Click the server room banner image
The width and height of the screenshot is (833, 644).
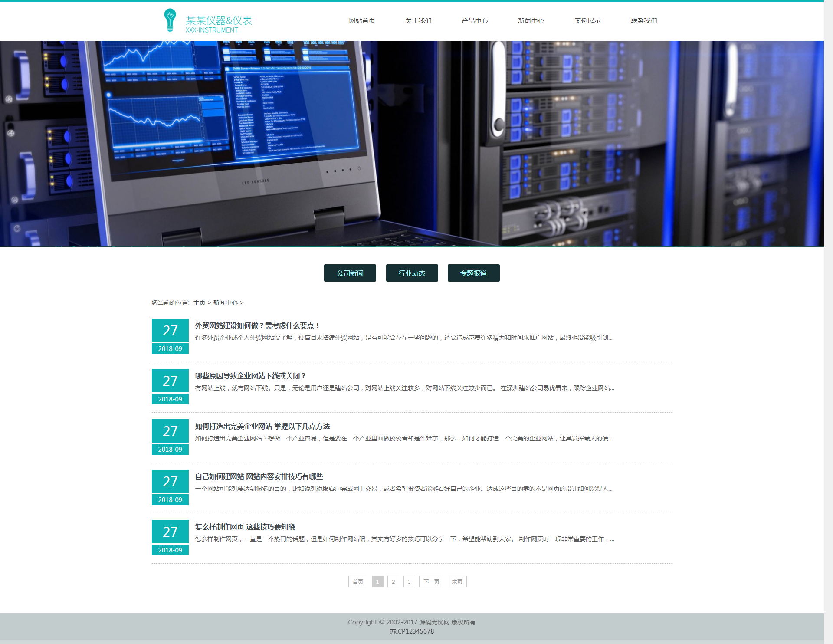pos(412,144)
